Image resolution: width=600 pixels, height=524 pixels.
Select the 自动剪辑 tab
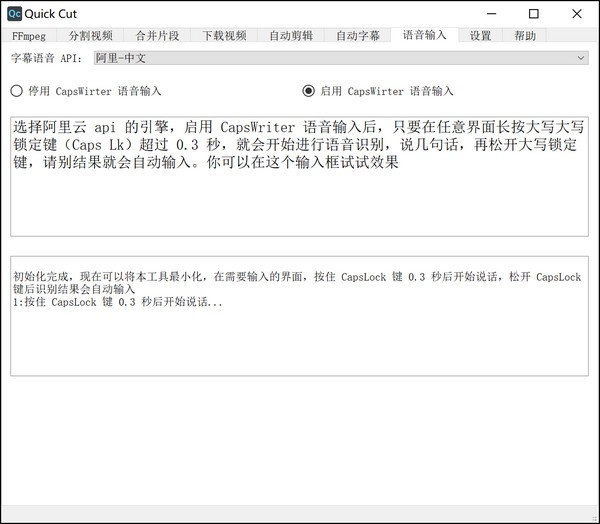[291, 35]
